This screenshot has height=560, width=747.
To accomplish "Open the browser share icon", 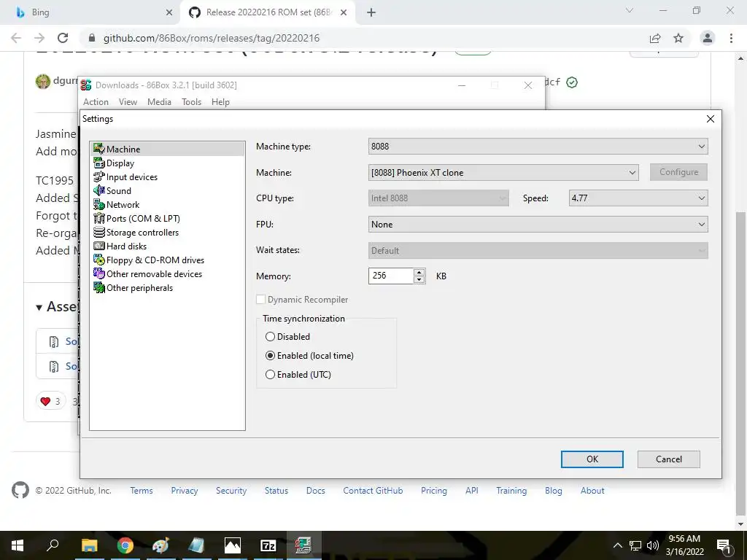I will pyautogui.click(x=655, y=38).
